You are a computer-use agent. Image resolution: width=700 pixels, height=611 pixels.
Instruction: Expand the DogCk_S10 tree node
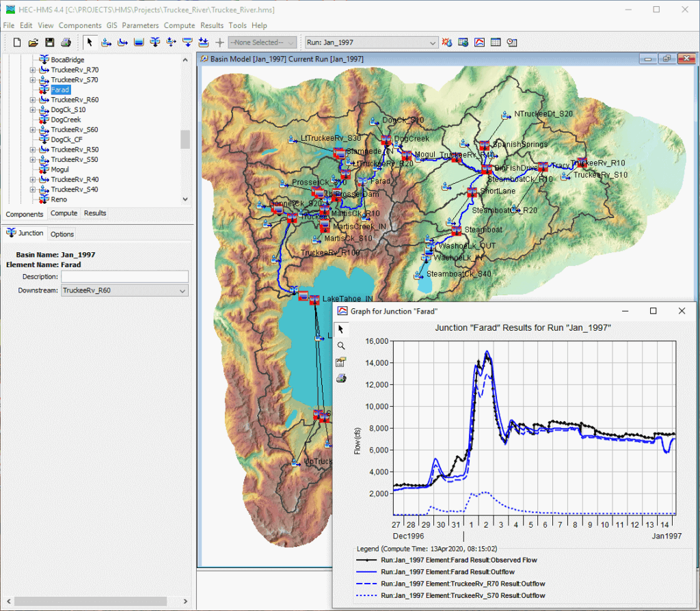32,109
